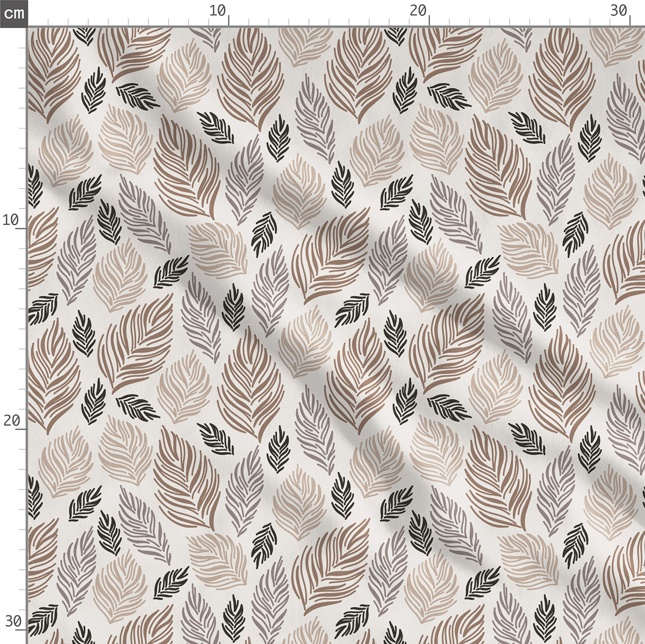Click the 20 mark on the top ruler
Screen dimensions: 645x644
[418, 11]
